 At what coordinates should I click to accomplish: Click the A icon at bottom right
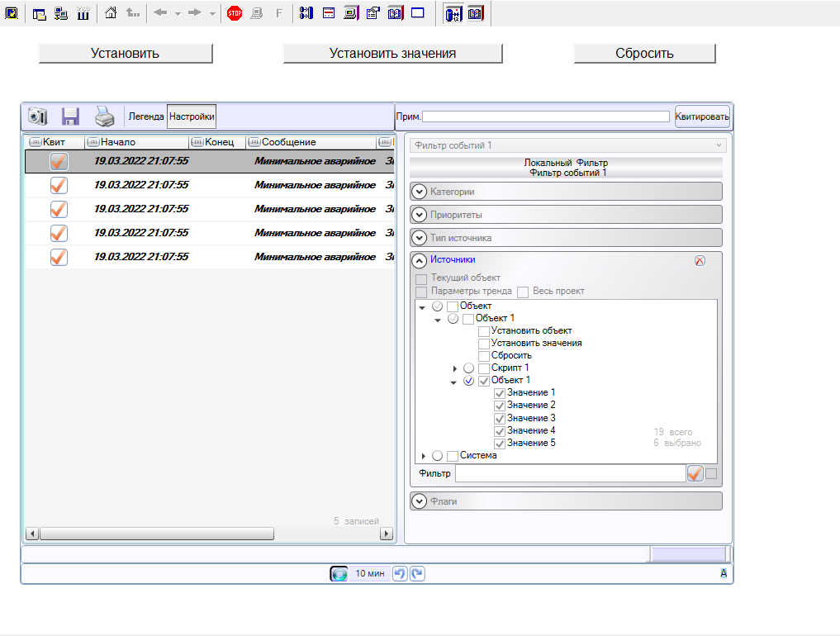click(724, 573)
